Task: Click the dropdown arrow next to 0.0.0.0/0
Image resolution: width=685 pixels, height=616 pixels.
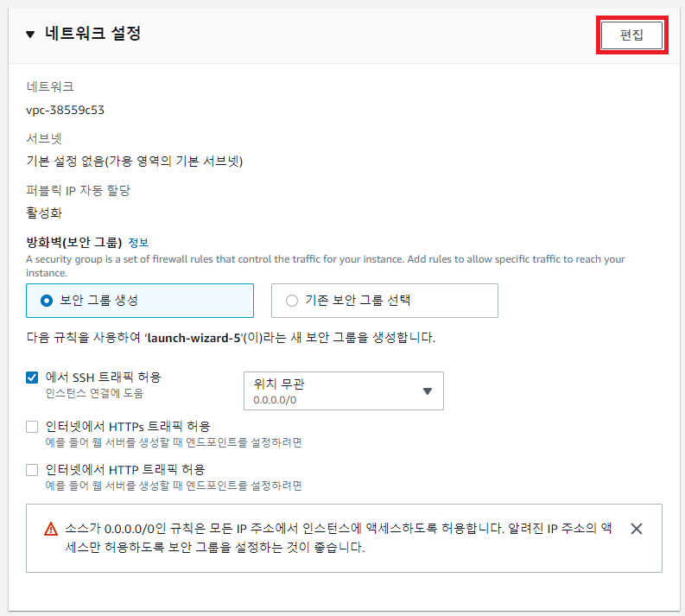Action: coord(427,391)
